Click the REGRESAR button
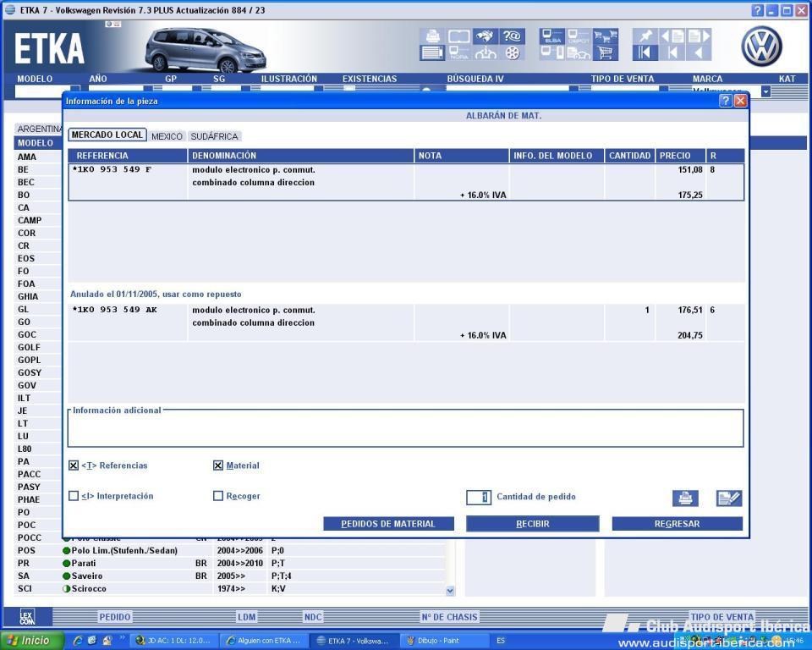The image size is (812, 650). click(x=678, y=524)
